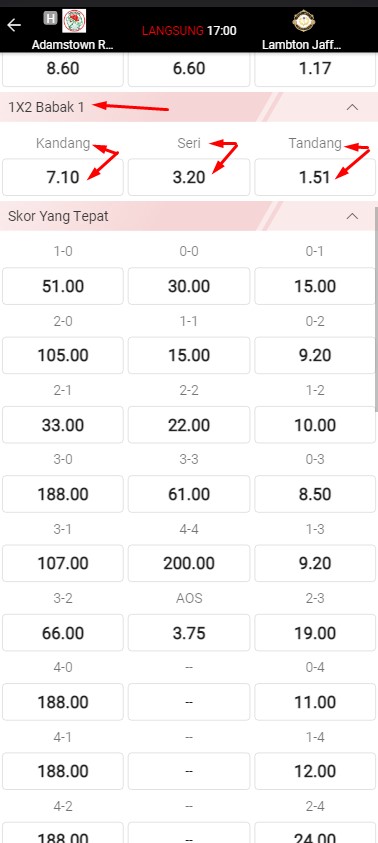The width and height of the screenshot is (378, 843).
Task: Select score 3-2 odds 66.00
Action: (x=63, y=633)
